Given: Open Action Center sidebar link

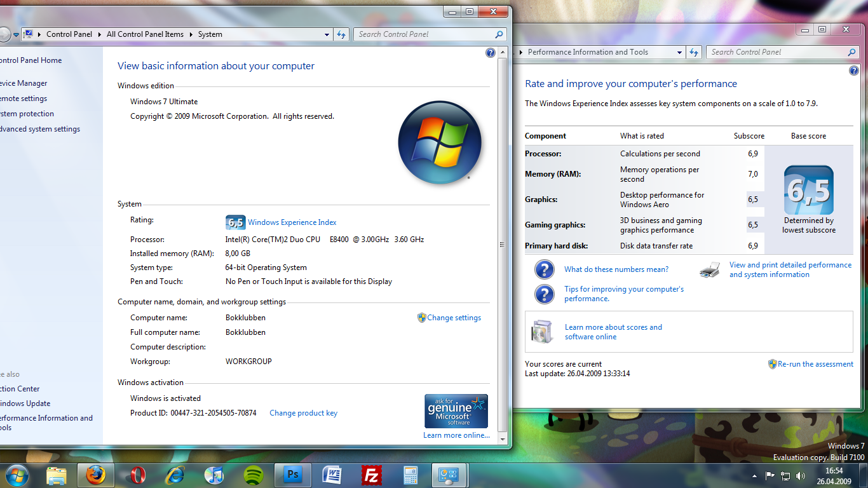Looking at the screenshot, I should tap(20, 389).
